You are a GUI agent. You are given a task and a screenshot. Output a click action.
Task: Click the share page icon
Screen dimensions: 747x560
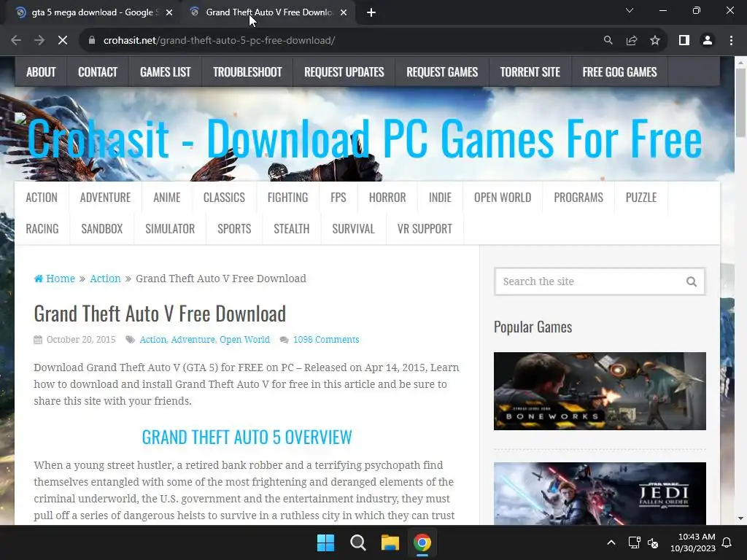tap(632, 41)
